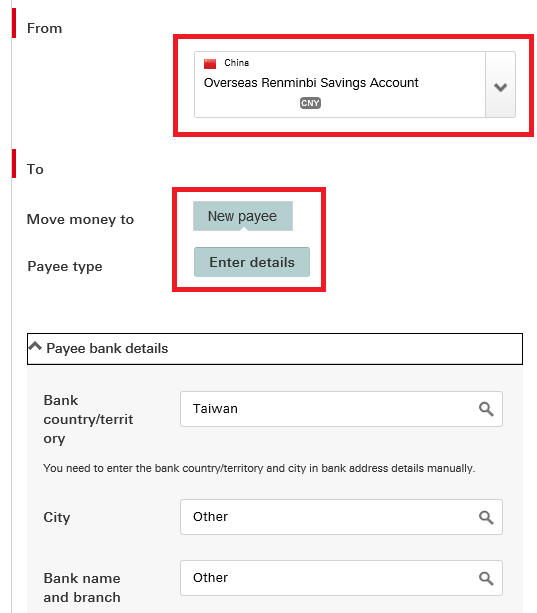Click the Move money to label
The width and height of the screenshot is (537, 613).
pyautogui.click(x=80, y=219)
